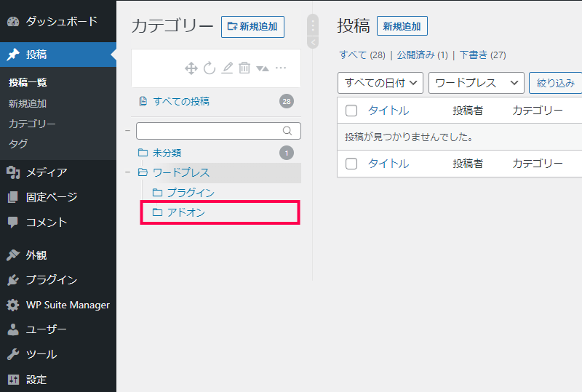Click the 設定 sliders icon
This screenshot has width=582, height=392.
point(13,380)
